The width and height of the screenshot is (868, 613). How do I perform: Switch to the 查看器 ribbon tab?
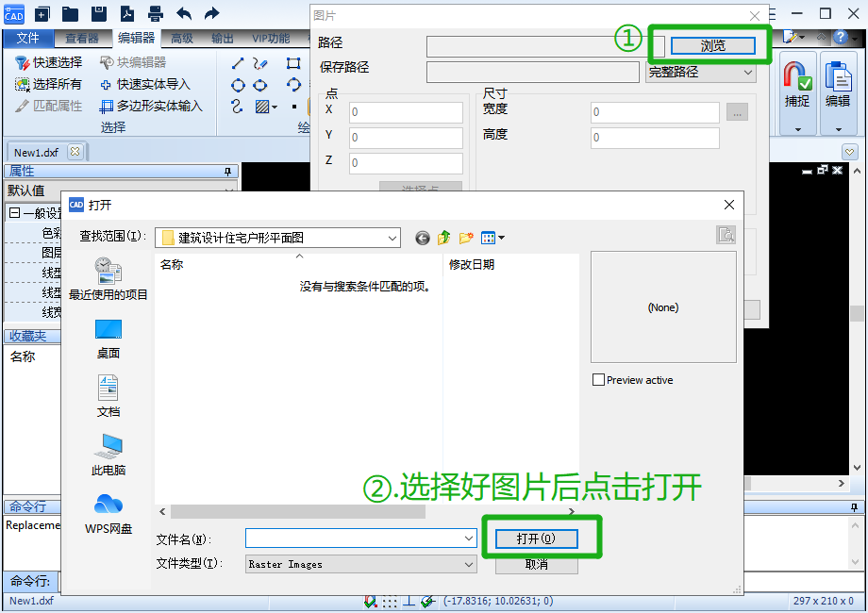[x=82, y=39]
